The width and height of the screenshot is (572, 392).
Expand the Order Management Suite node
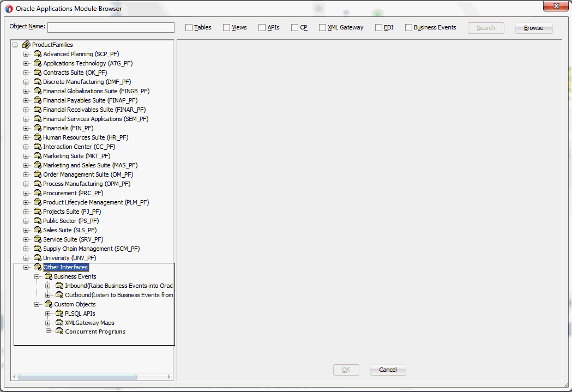(x=26, y=174)
